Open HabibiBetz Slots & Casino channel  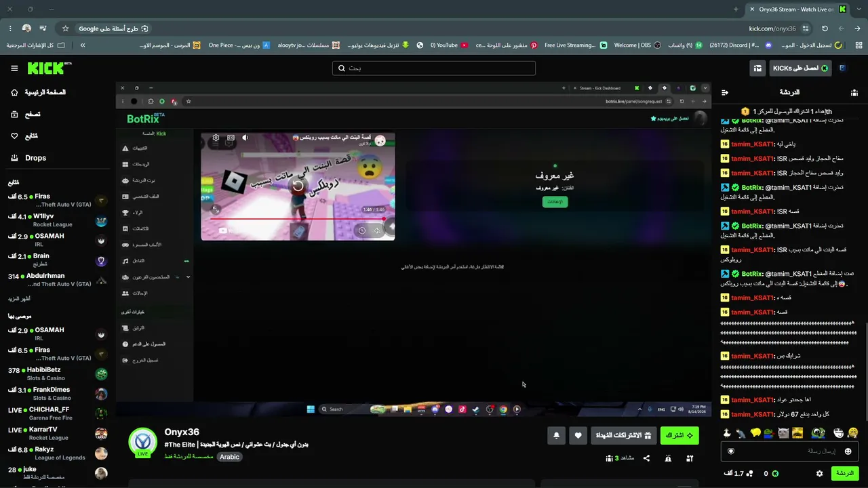click(58, 374)
